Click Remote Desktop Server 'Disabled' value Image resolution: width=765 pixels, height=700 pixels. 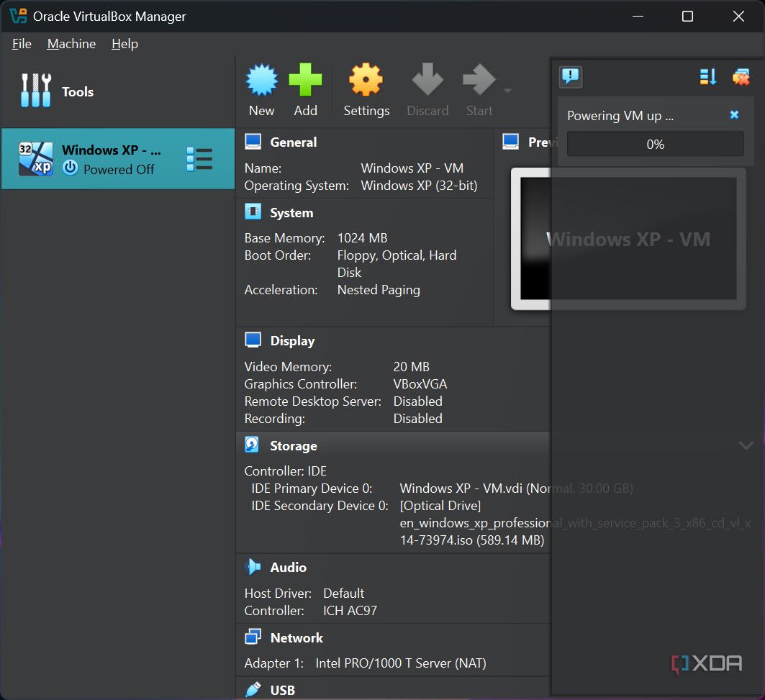pyautogui.click(x=417, y=401)
